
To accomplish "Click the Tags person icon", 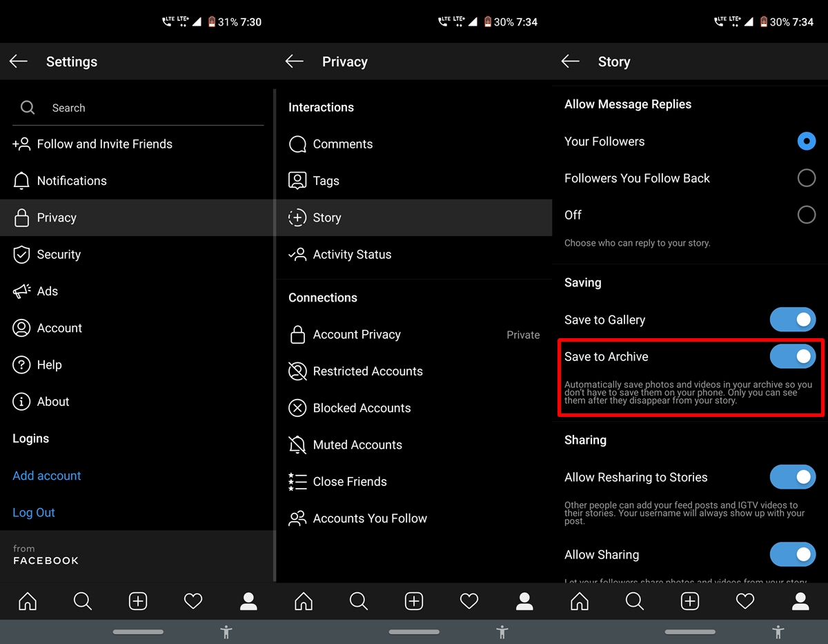I will pyautogui.click(x=297, y=181).
